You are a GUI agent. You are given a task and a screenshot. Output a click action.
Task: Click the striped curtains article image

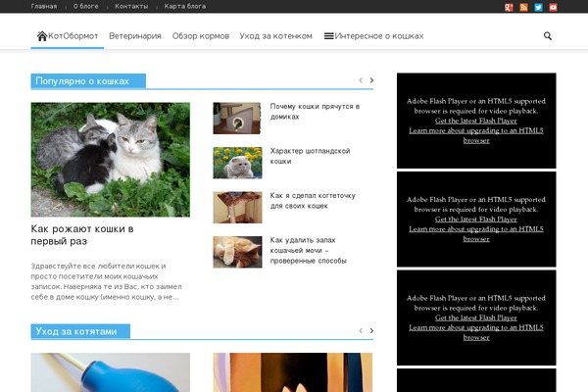click(292, 372)
